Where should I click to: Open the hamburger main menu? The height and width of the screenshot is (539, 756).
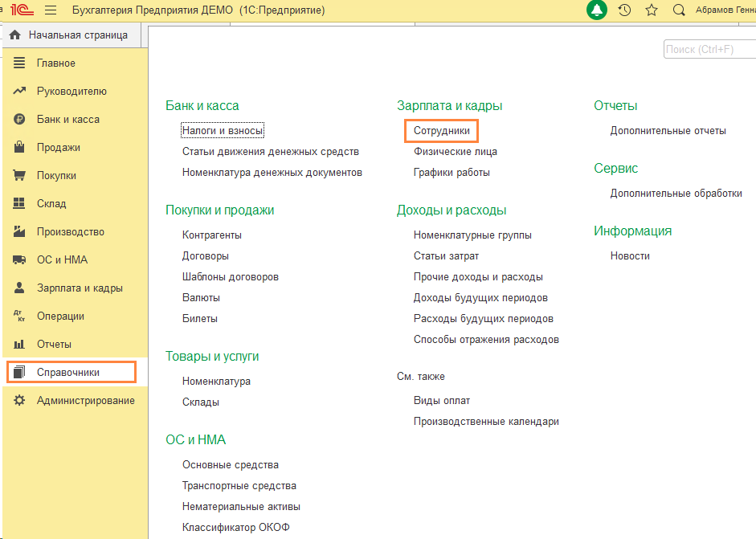click(x=51, y=10)
